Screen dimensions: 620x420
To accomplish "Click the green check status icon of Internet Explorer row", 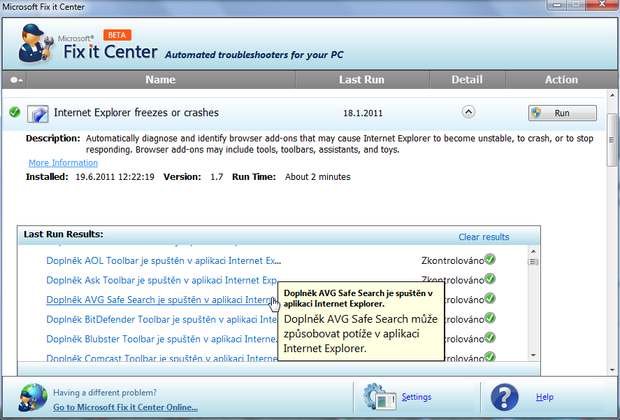I will 15,112.
